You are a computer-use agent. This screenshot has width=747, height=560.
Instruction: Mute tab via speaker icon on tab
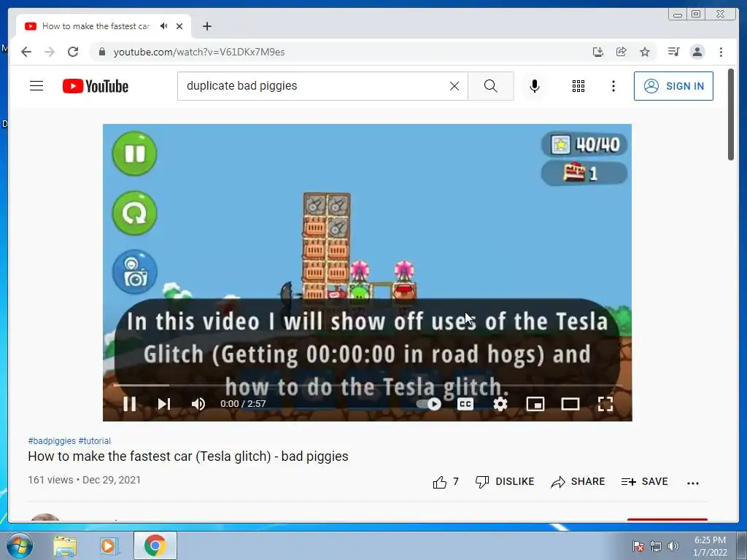point(164,26)
